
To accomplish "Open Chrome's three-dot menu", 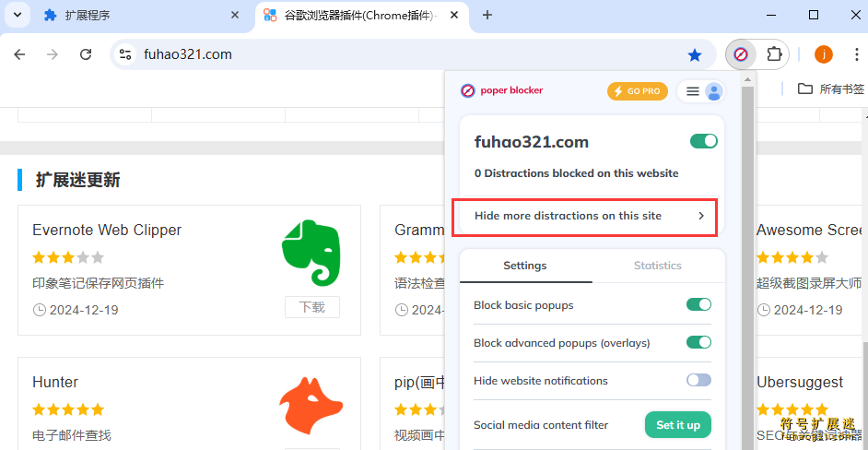I will click(856, 54).
